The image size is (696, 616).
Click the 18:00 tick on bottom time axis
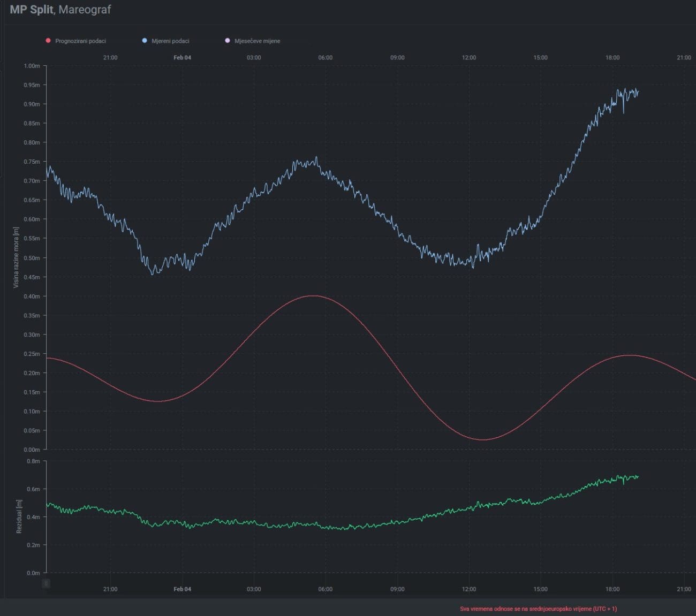[x=612, y=589]
